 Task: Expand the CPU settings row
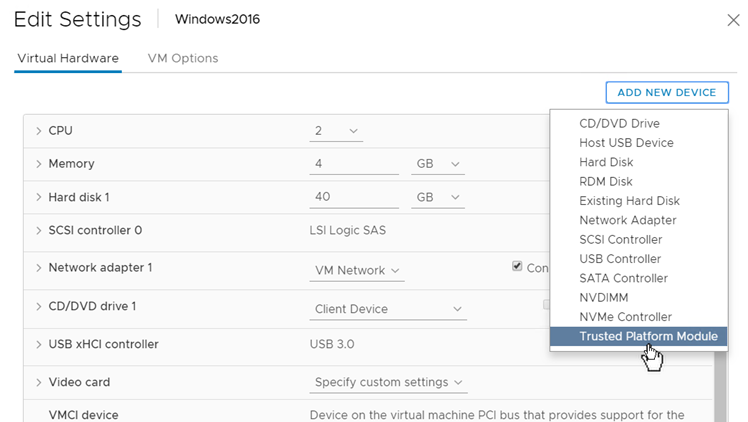(x=38, y=131)
